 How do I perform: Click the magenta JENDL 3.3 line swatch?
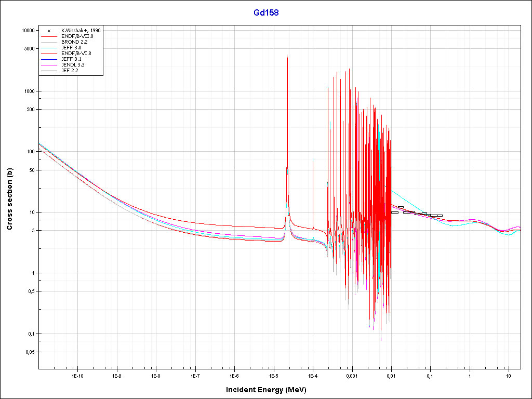49,65
